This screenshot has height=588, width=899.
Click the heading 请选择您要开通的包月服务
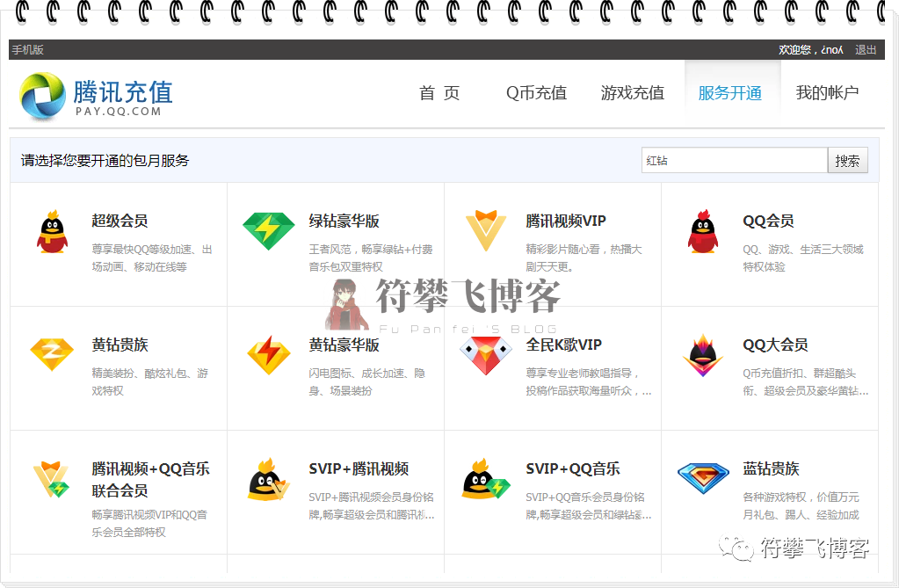point(105,161)
